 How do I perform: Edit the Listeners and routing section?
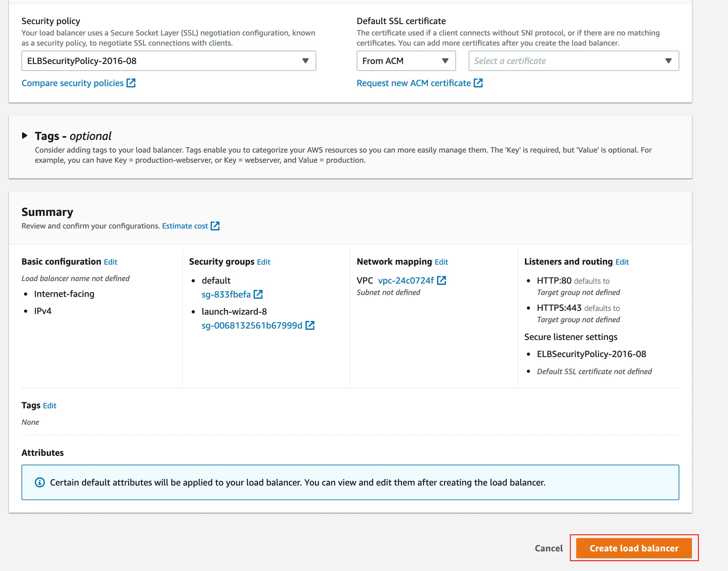coord(622,262)
